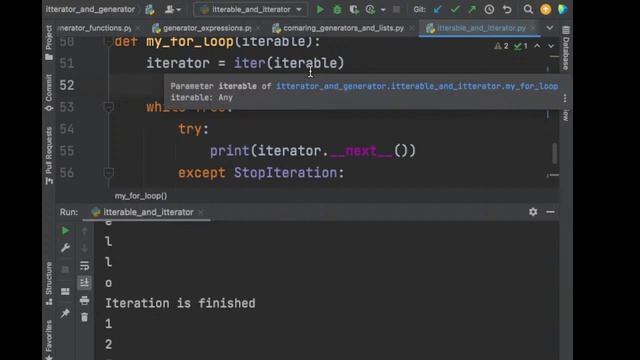Viewport: 640px width, 360px height.
Task: Open Search Everywhere magnifier icon
Action: (528, 9)
